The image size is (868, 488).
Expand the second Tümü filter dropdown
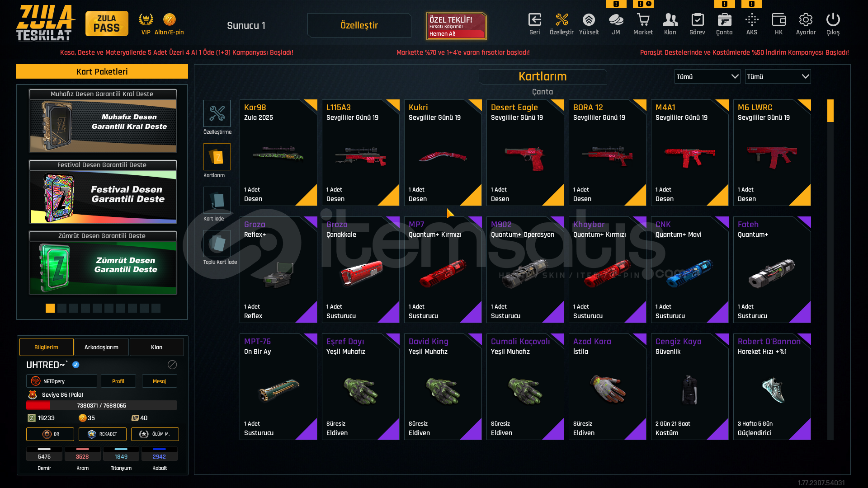pyautogui.click(x=778, y=76)
